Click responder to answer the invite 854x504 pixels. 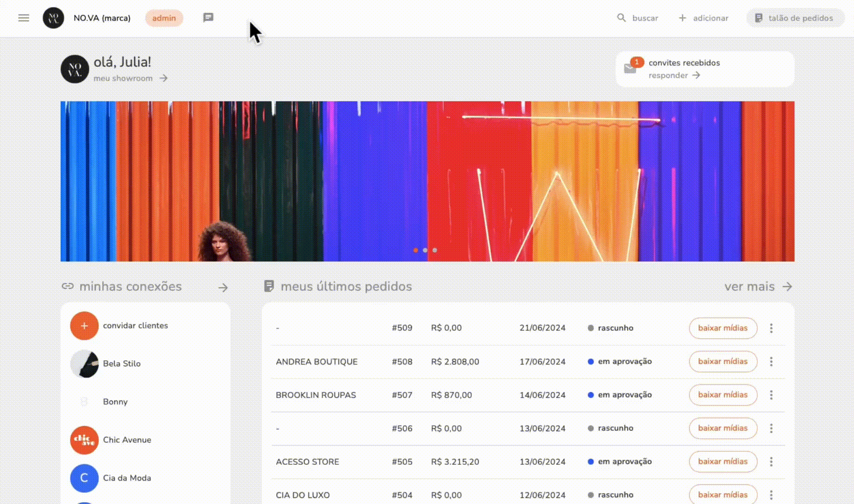[x=668, y=75]
